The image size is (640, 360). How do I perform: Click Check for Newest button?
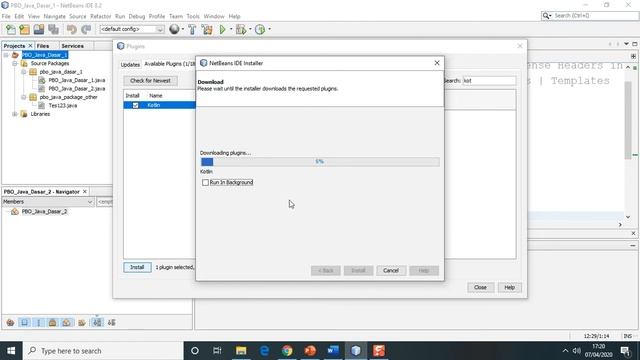tap(150, 81)
